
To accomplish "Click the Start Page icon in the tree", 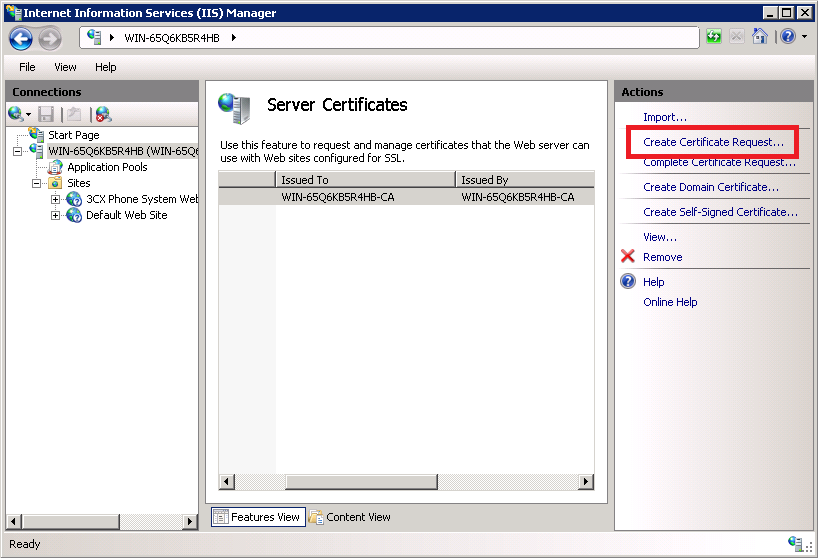I will 37,134.
